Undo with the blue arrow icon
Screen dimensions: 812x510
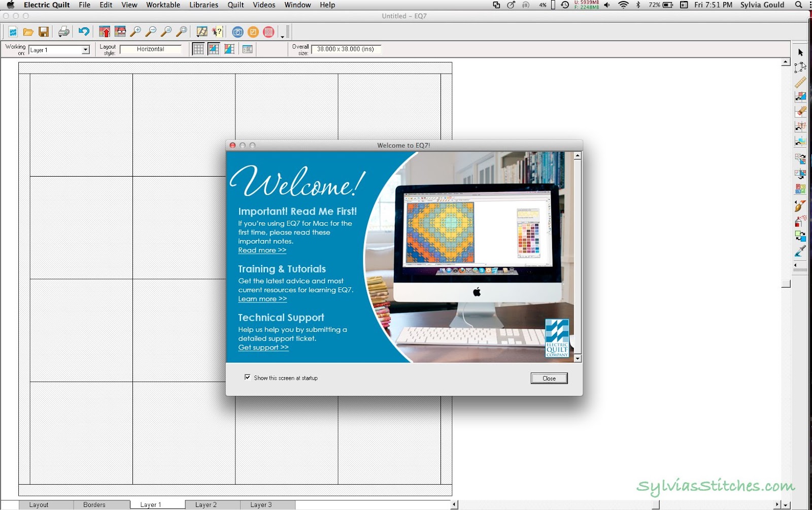tap(84, 32)
